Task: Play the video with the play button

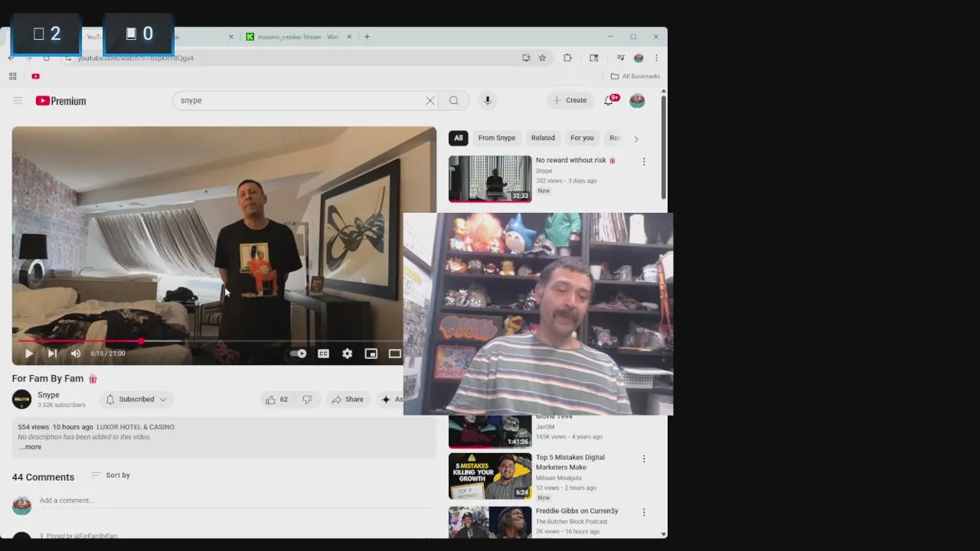Action: pyautogui.click(x=29, y=354)
